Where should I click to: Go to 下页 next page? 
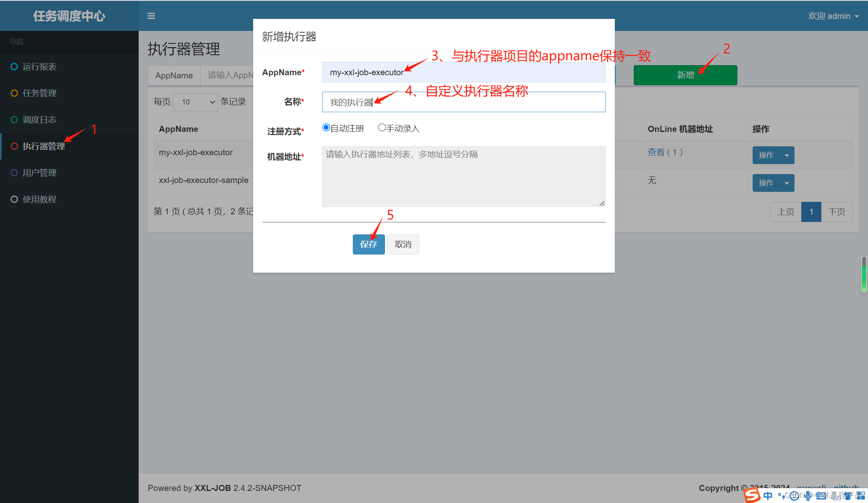tap(837, 212)
